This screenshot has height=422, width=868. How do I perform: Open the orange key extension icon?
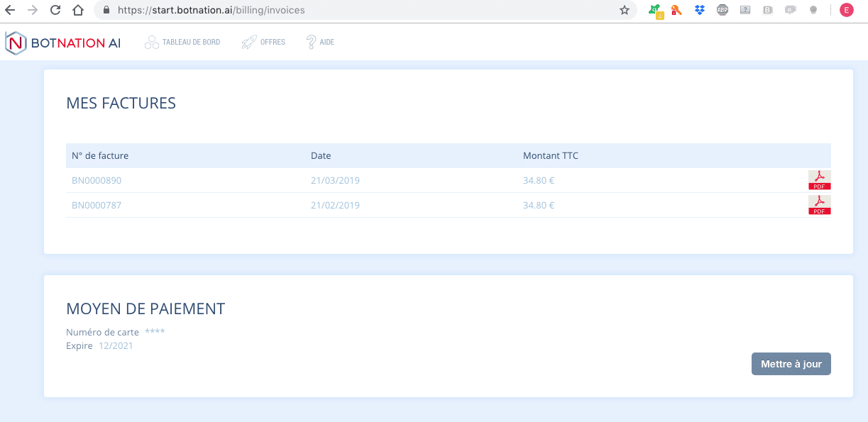676,10
